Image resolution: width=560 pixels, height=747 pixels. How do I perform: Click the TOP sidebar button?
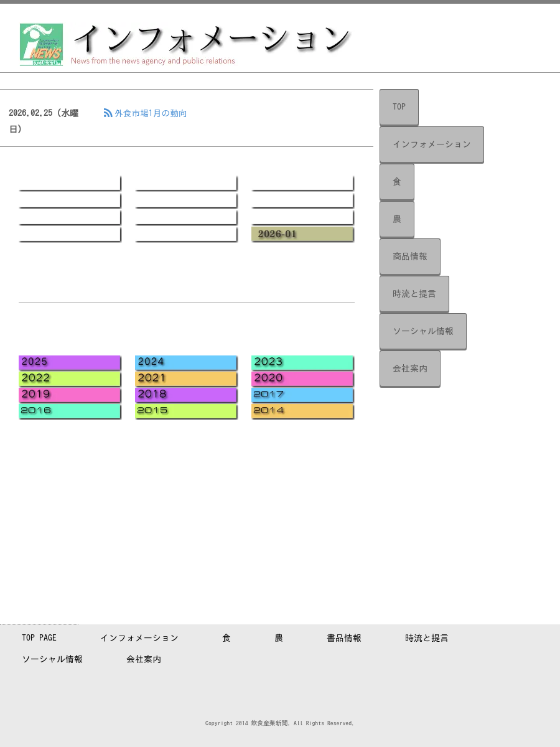[399, 107]
